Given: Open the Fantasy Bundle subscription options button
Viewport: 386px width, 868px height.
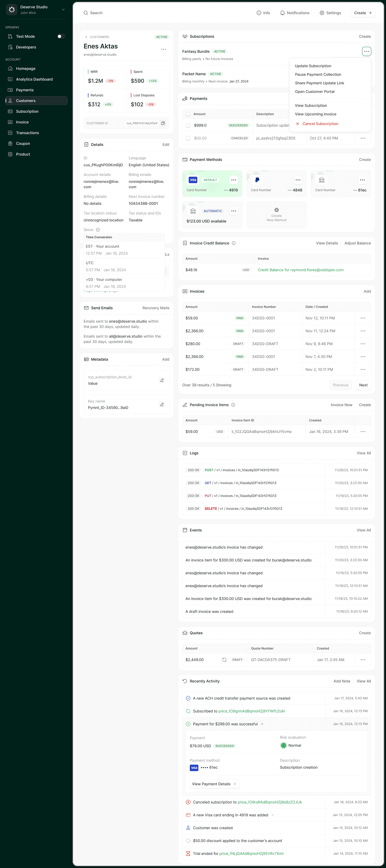Looking at the screenshot, I should (x=366, y=52).
